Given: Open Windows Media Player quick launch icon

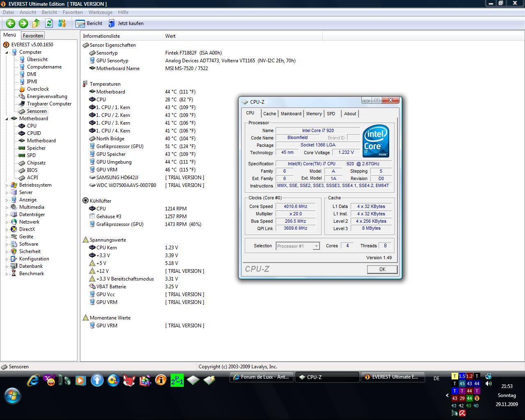Looking at the screenshot, I should [x=81, y=381].
